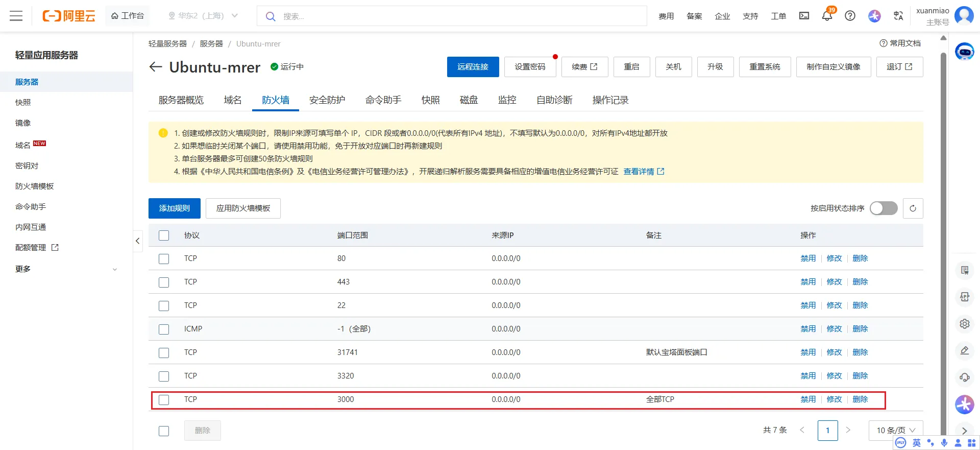Viewport: 980px width, 450px height.
Task: Launch Cloud Shell terminal icon
Action: (x=804, y=16)
